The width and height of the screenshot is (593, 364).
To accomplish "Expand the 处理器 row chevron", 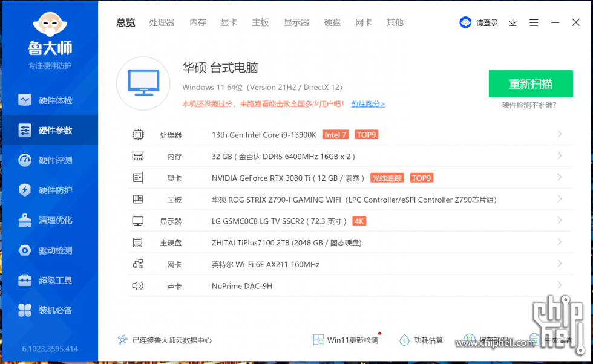I will [559, 134].
